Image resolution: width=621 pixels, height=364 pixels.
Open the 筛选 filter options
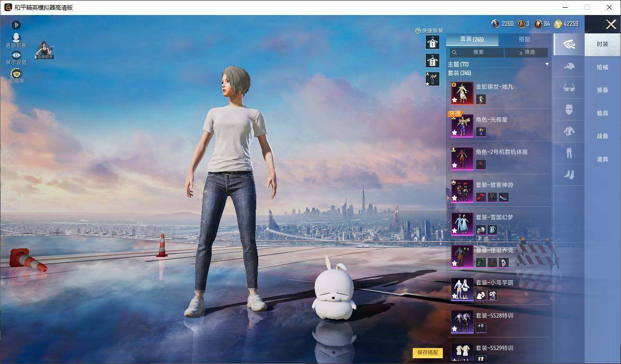click(x=526, y=52)
